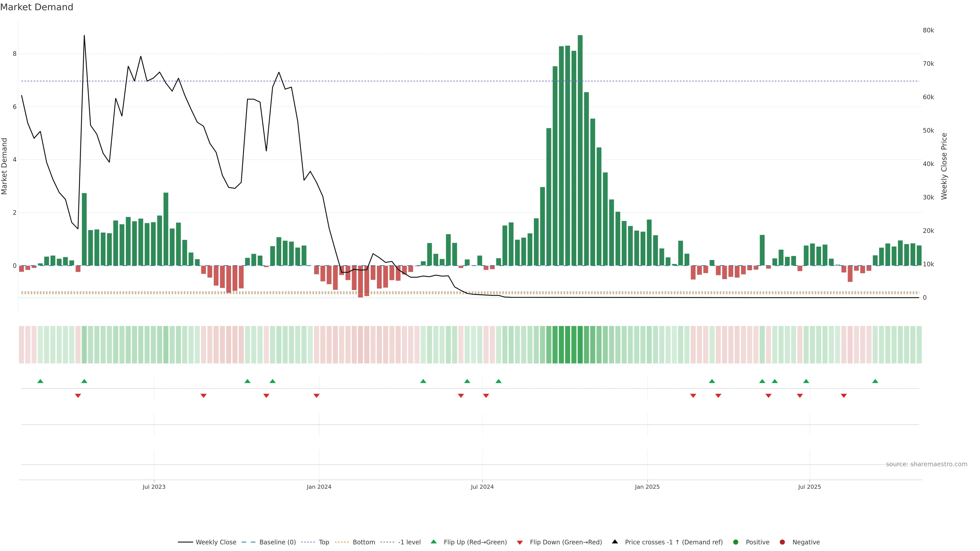Toggle Baseline (0) legend entry
This screenshot has width=980, height=551.
click(x=277, y=542)
